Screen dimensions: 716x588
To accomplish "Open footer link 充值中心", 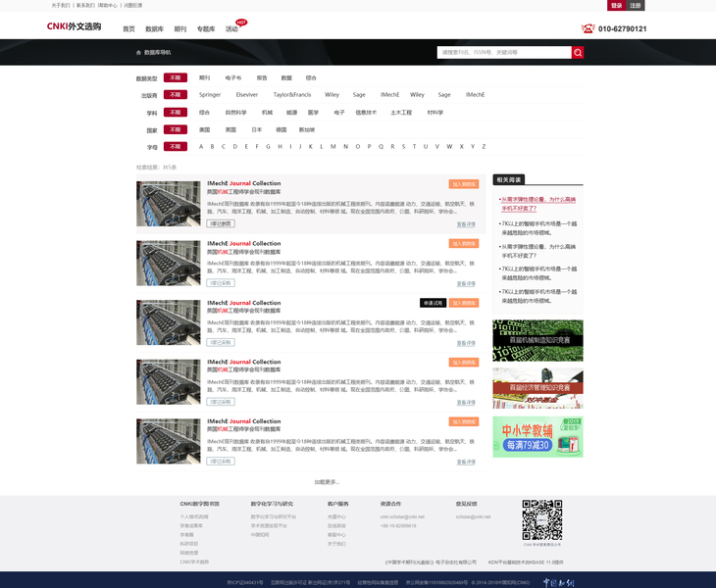I will pyautogui.click(x=336, y=516).
